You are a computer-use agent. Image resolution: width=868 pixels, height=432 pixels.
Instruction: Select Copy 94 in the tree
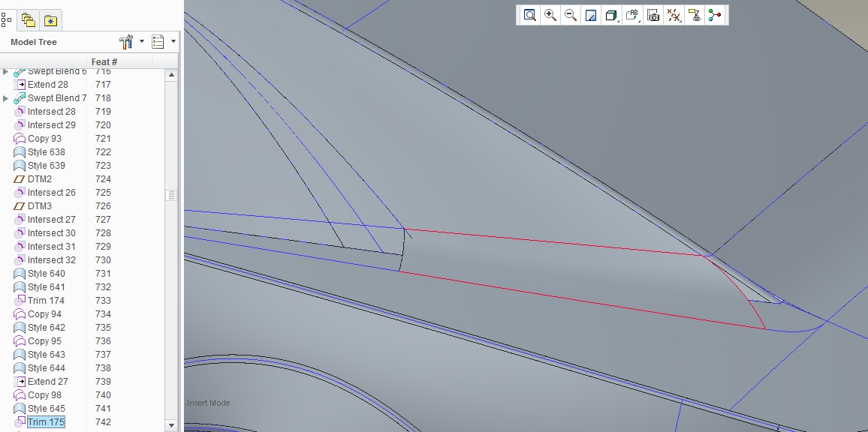tap(44, 314)
